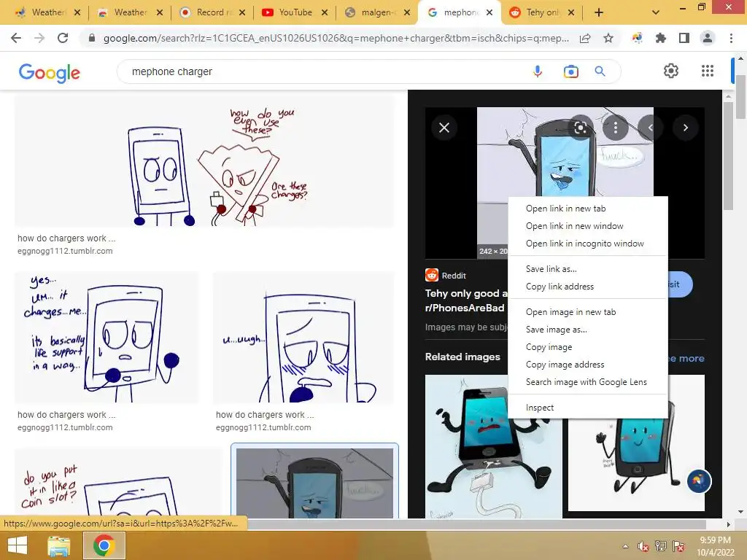Show hidden system tray icons
The width and height of the screenshot is (747, 560).
(x=625, y=546)
